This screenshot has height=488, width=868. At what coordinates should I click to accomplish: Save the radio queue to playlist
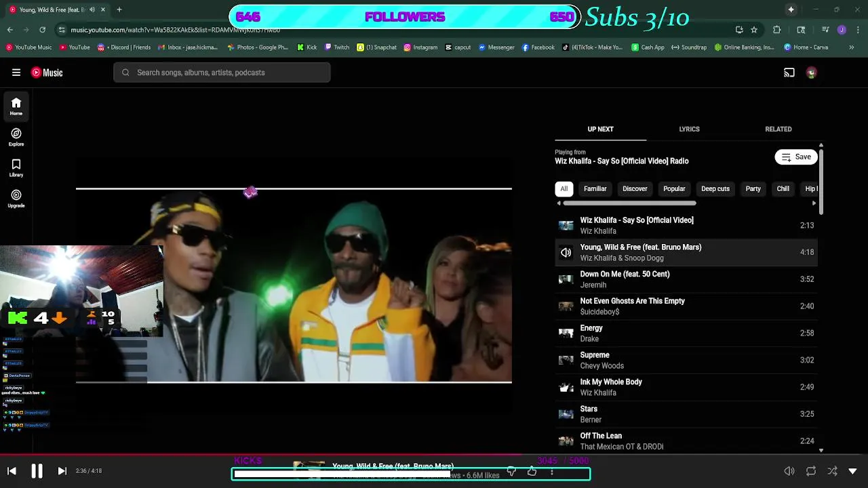click(796, 157)
